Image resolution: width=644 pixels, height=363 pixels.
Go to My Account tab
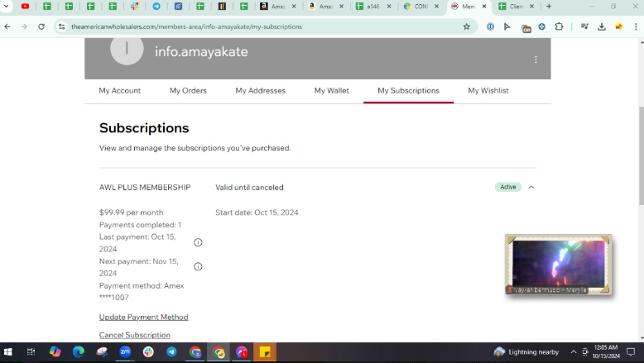119,91
